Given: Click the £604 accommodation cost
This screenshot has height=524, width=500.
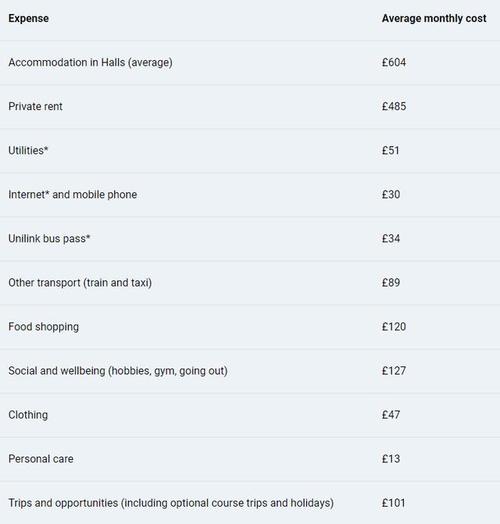Looking at the screenshot, I should [x=394, y=62].
